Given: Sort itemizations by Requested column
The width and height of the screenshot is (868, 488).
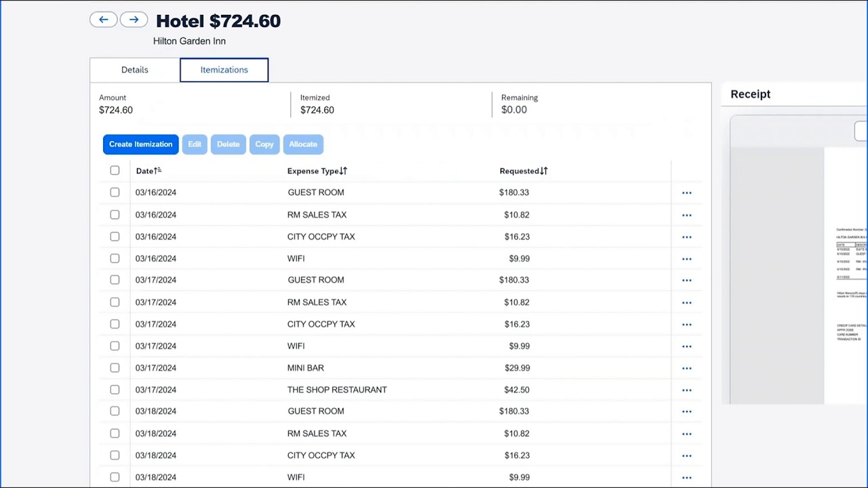Looking at the screenshot, I should tap(524, 171).
